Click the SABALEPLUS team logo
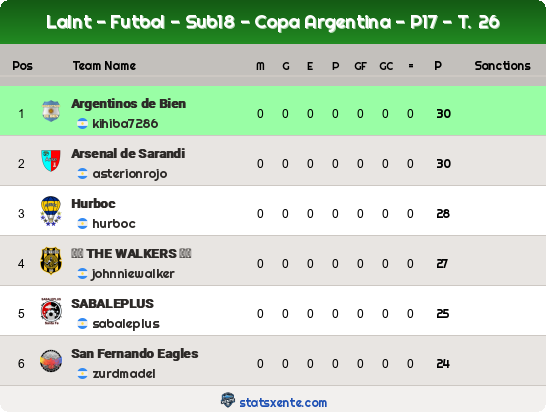Image resolution: width=546 pixels, height=412 pixels. tap(51, 311)
